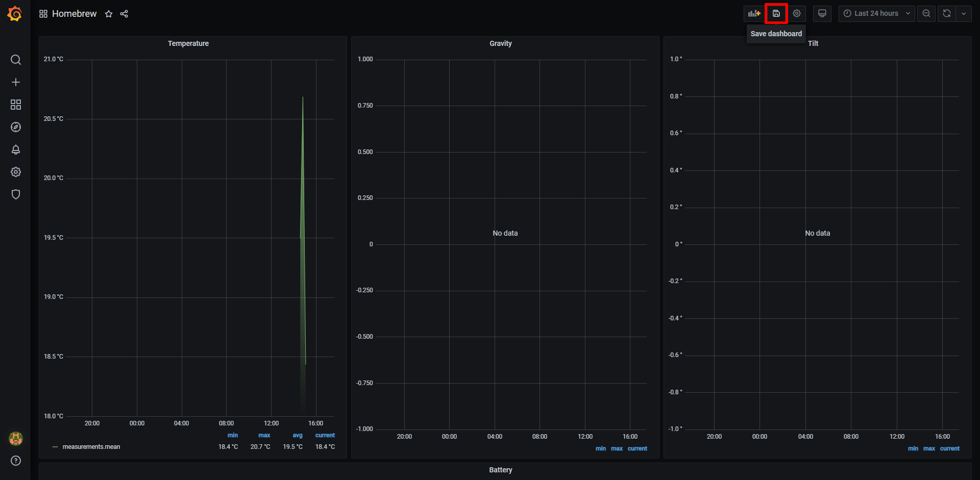Open the Save dashboard icon
The image size is (980, 480).
[776, 13]
